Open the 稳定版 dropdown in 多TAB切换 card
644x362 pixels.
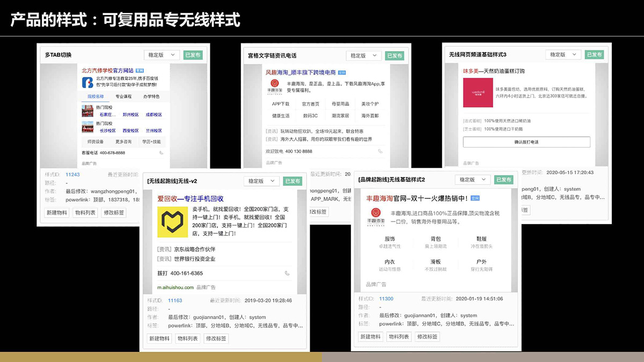(162, 55)
